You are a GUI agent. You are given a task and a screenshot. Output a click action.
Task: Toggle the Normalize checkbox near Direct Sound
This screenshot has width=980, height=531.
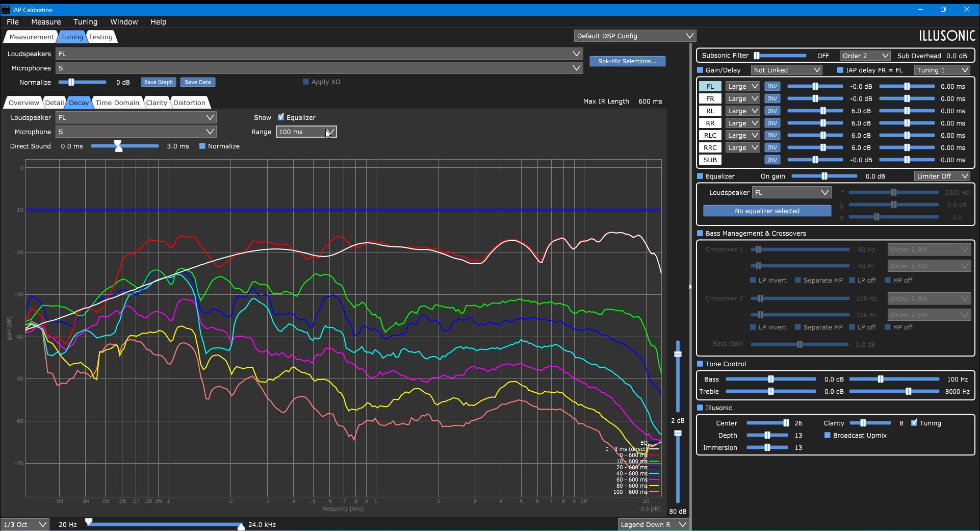202,146
